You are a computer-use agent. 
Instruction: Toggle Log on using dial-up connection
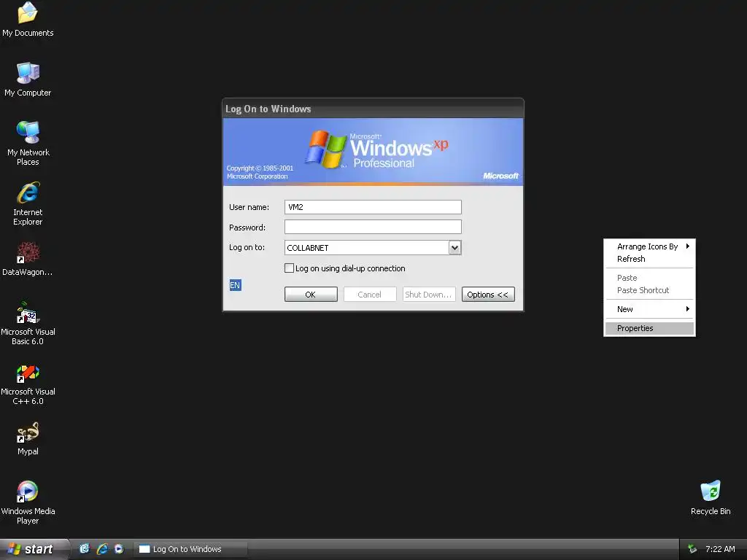click(289, 268)
